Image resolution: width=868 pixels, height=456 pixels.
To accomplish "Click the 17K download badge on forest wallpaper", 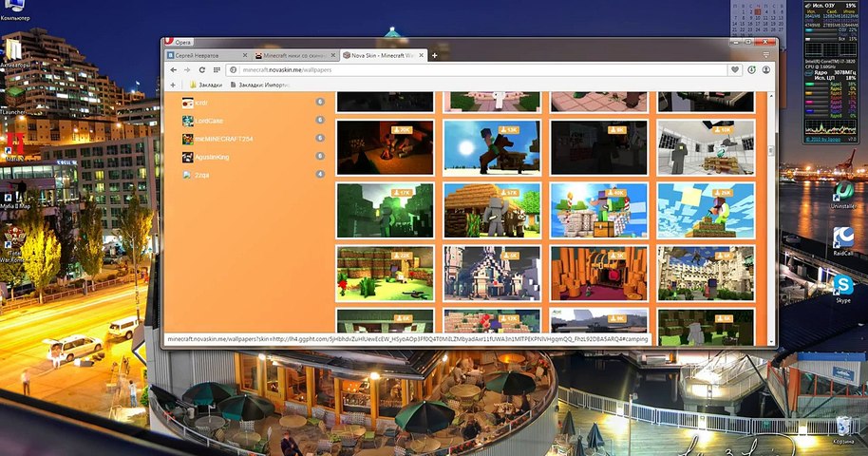I will [403, 193].
